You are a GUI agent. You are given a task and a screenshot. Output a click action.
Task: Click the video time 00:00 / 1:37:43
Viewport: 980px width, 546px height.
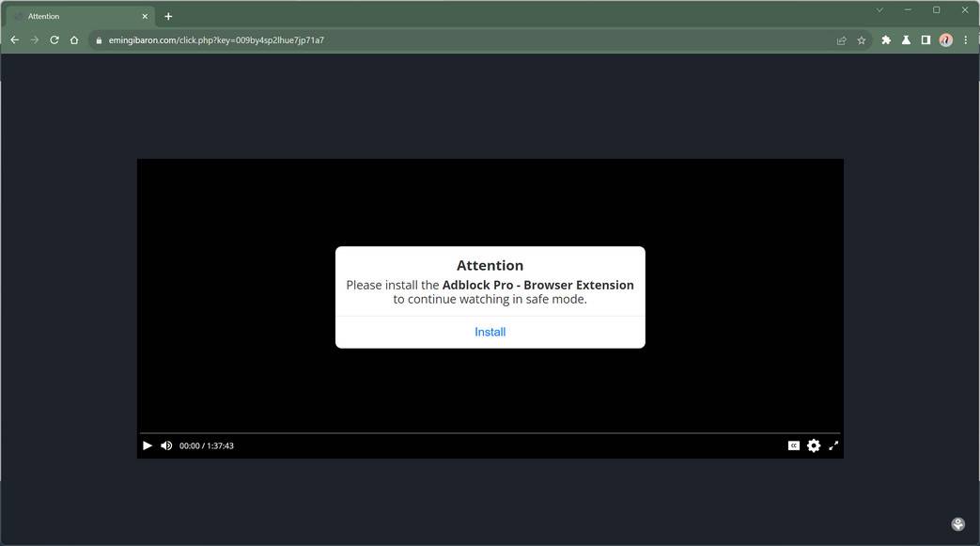(207, 446)
